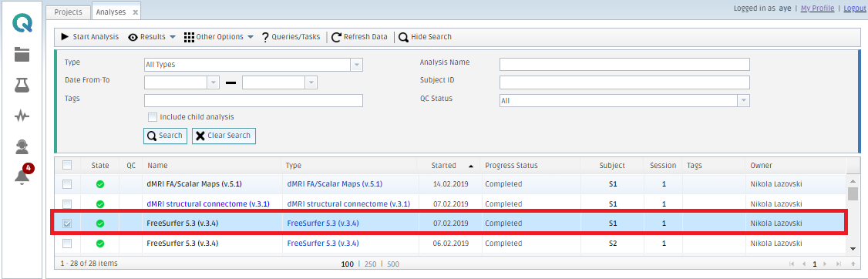The width and height of the screenshot is (868, 279).
Task: Click the table scrollbar down arrow
Action: coord(853,249)
